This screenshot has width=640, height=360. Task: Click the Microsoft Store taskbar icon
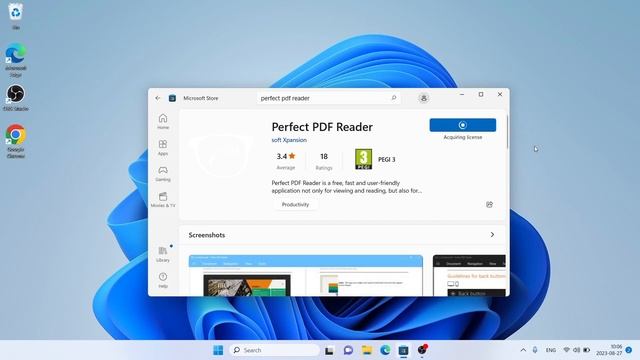tap(403, 350)
